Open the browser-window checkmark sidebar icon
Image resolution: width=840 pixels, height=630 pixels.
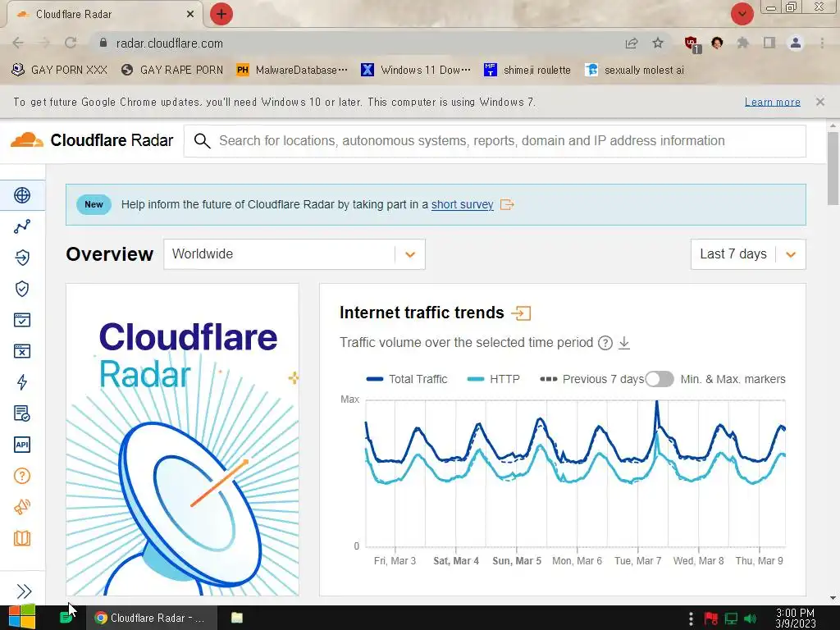[x=22, y=320]
